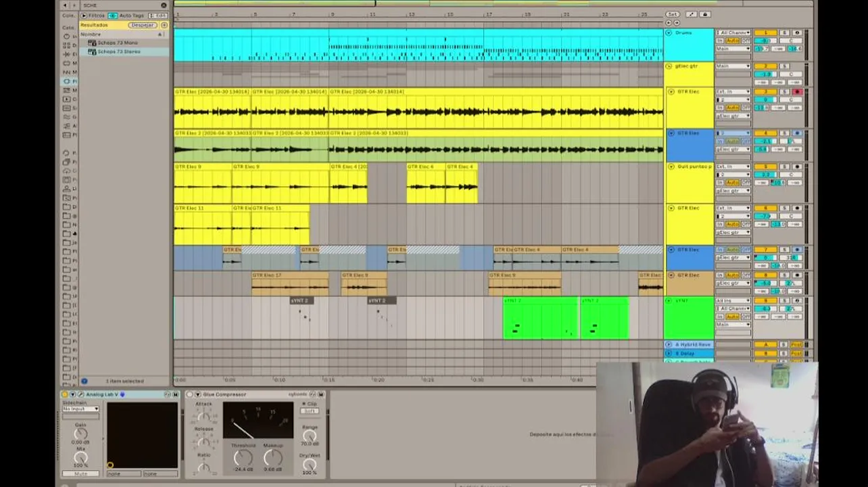Unfold the A Hybrid Reverb return track

click(669, 344)
